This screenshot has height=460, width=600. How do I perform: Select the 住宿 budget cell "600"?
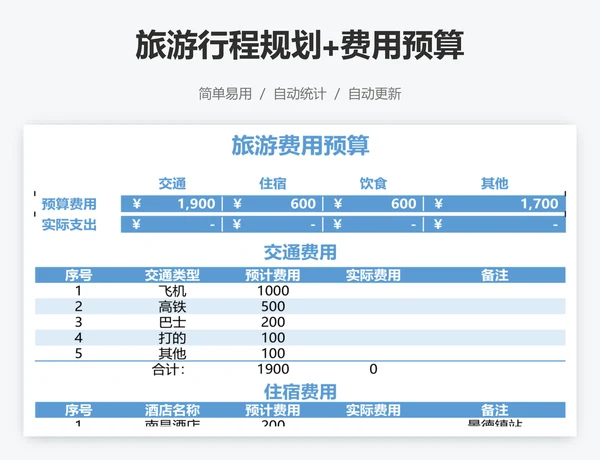pos(272,204)
